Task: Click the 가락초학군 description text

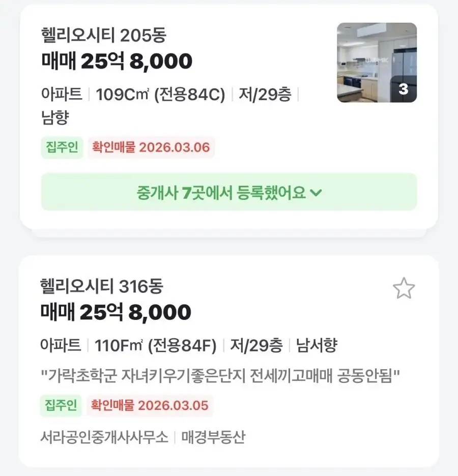Action: click(220, 376)
